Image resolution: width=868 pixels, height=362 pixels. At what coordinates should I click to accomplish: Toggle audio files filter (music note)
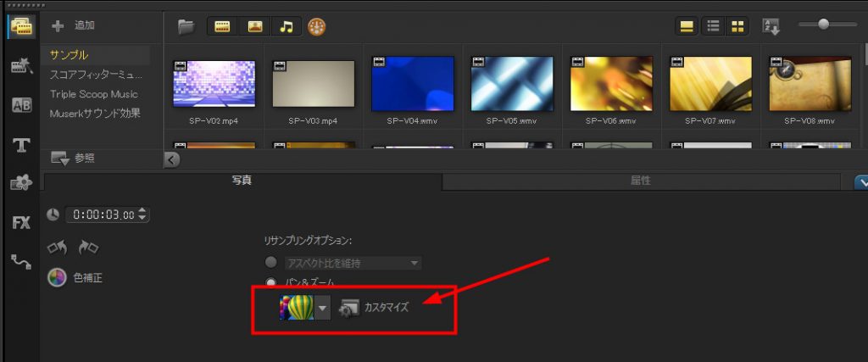(x=286, y=27)
